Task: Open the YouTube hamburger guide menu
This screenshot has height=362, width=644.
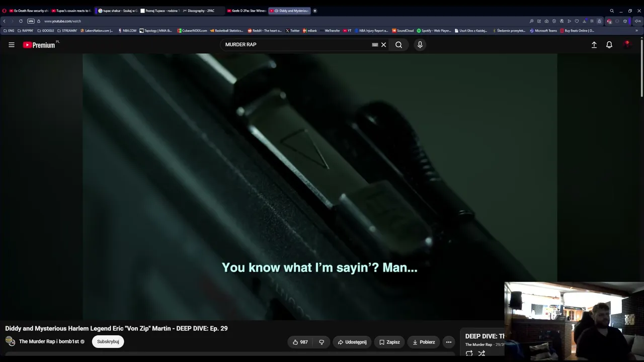Action: [x=11, y=45]
